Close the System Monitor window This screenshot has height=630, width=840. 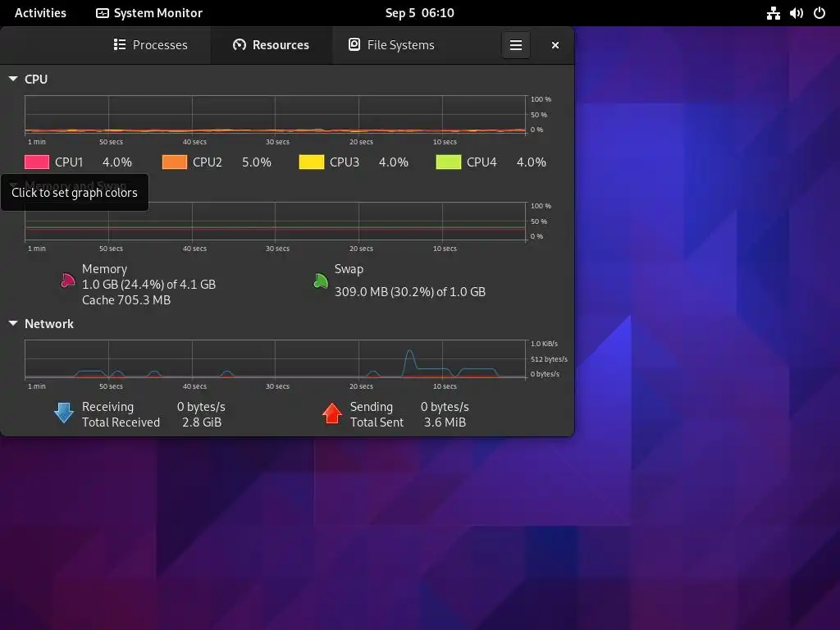pos(555,45)
